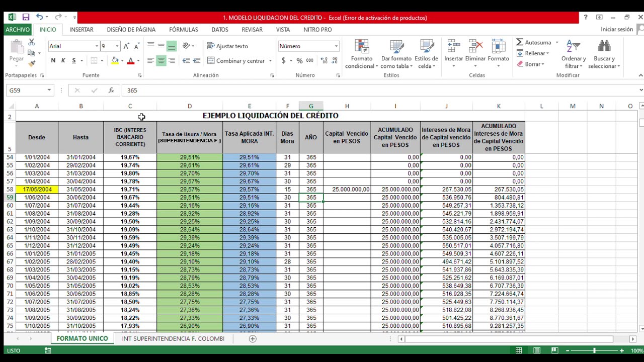The width and height of the screenshot is (644, 362).
Task: Click the Buscar y seleccionar binoculars icon
Action: 604,47
